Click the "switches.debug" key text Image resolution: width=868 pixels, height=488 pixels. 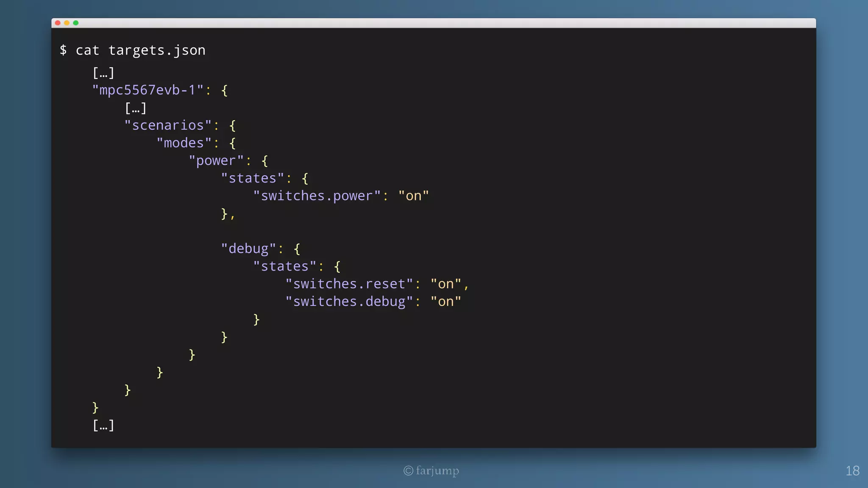point(349,302)
